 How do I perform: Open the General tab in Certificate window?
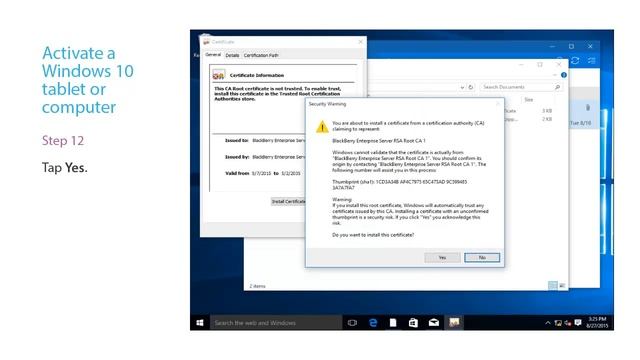pyautogui.click(x=213, y=55)
